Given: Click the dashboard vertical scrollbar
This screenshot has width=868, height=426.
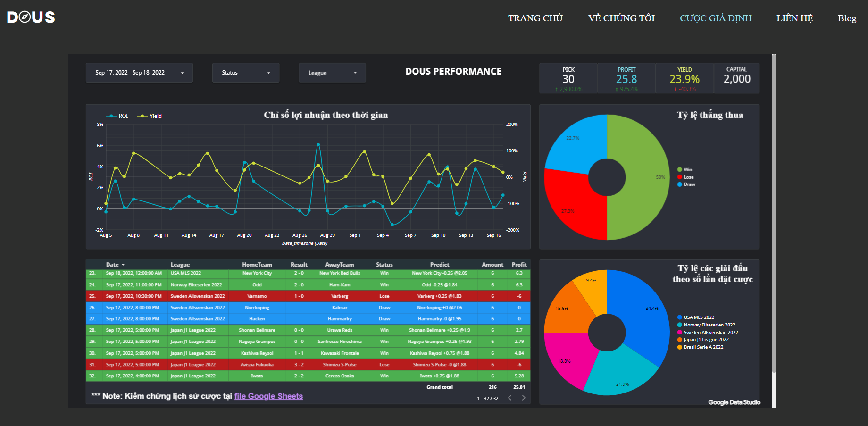Looking at the screenshot, I should click(x=774, y=213).
